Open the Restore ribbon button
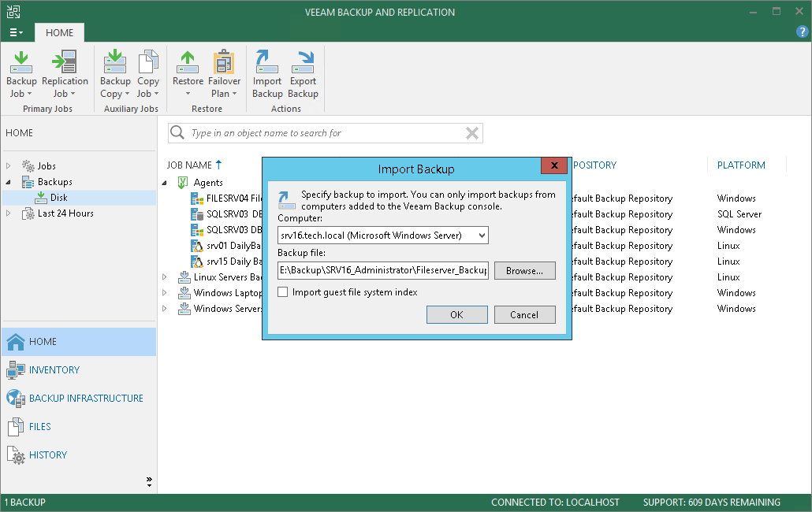Screen dimensions: 812x512 tap(188, 74)
